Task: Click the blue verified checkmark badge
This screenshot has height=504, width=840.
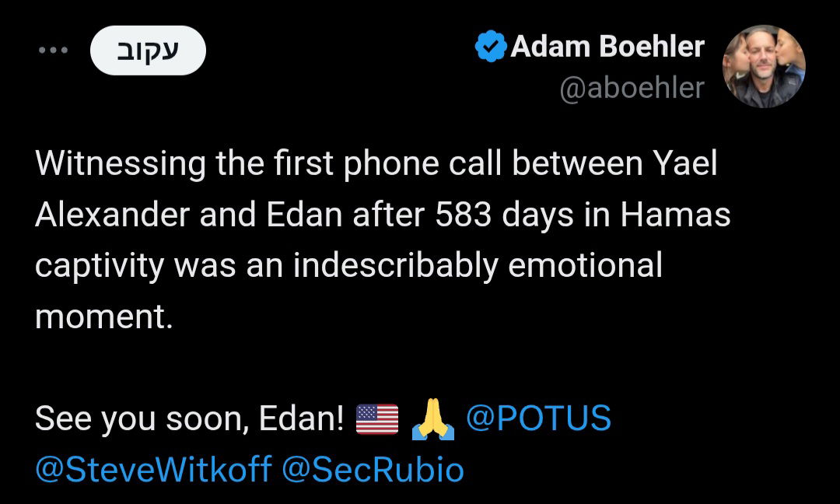Action: pos(490,47)
